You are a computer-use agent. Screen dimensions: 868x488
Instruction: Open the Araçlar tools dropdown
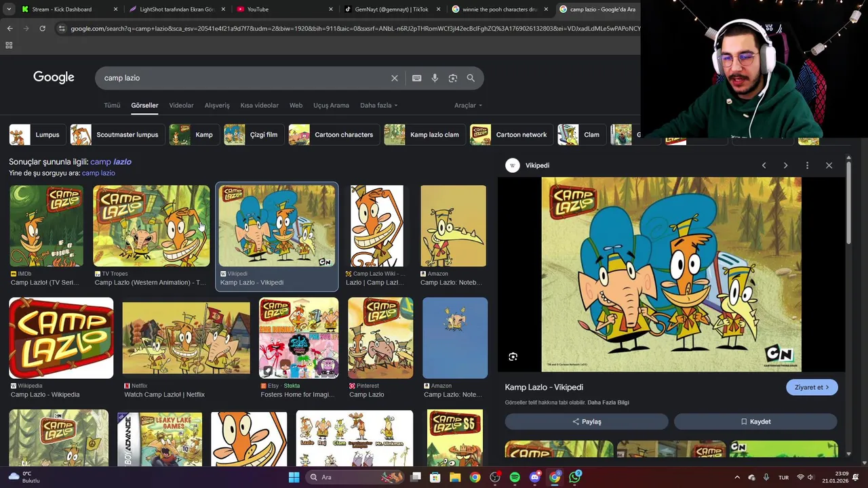pyautogui.click(x=468, y=105)
